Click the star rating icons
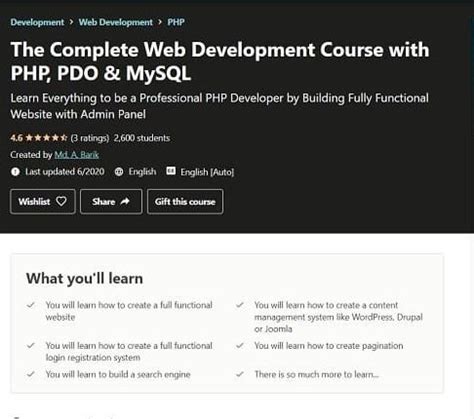 coord(46,138)
